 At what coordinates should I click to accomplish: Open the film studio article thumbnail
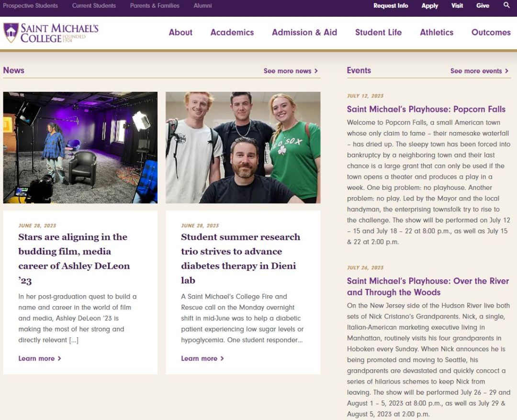tap(80, 147)
